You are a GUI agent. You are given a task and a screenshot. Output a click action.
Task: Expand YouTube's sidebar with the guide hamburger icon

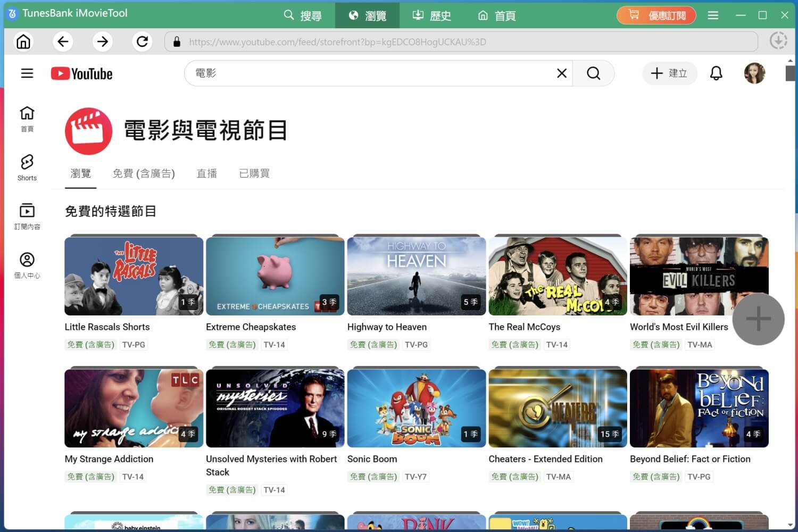pyautogui.click(x=27, y=73)
